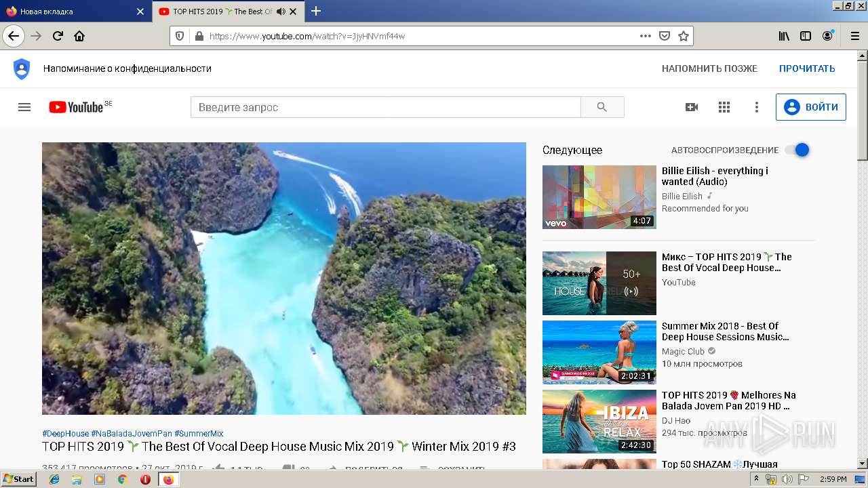Close the Новая вкладка tab
Viewport: 868px width, 488px height.
coord(140,12)
